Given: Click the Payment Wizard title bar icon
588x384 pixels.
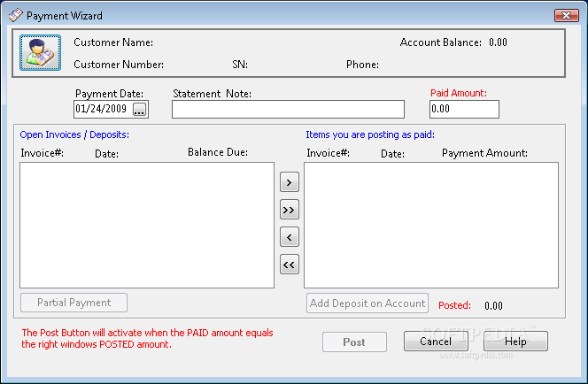Looking at the screenshot, I should pos(15,15).
